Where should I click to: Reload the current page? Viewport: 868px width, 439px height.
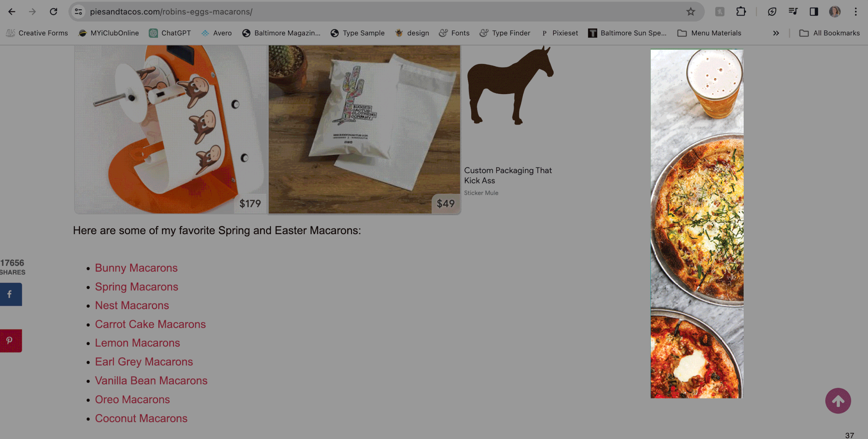pos(53,12)
